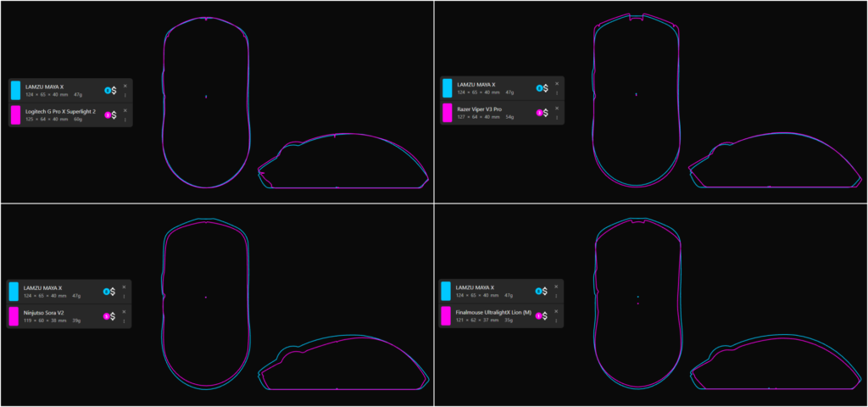Open price icon for Logitech G Pro X Superlight 2

click(114, 115)
